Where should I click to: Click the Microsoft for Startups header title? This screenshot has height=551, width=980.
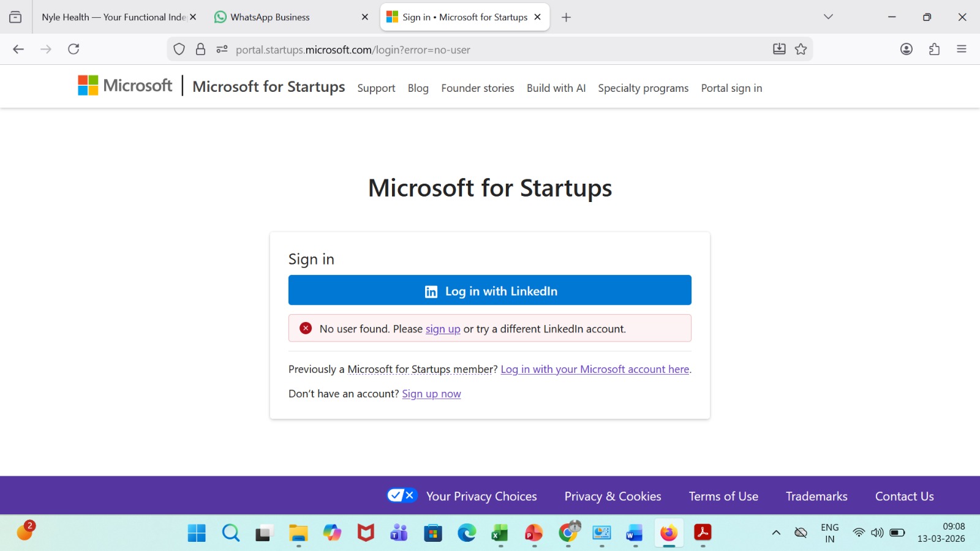pyautogui.click(x=269, y=87)
